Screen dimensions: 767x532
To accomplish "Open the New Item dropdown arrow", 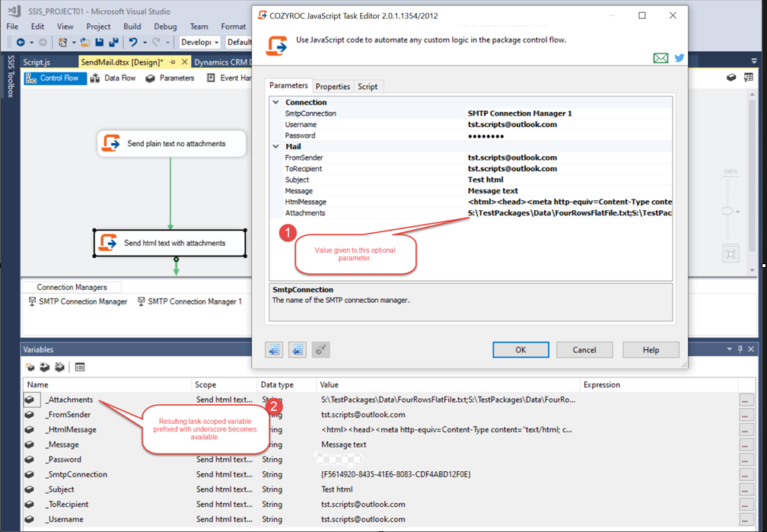I will click(x=73, y=43).
